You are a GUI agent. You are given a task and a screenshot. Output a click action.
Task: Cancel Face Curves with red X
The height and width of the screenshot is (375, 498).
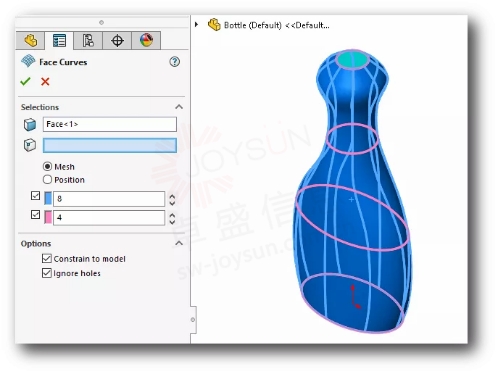45,81
